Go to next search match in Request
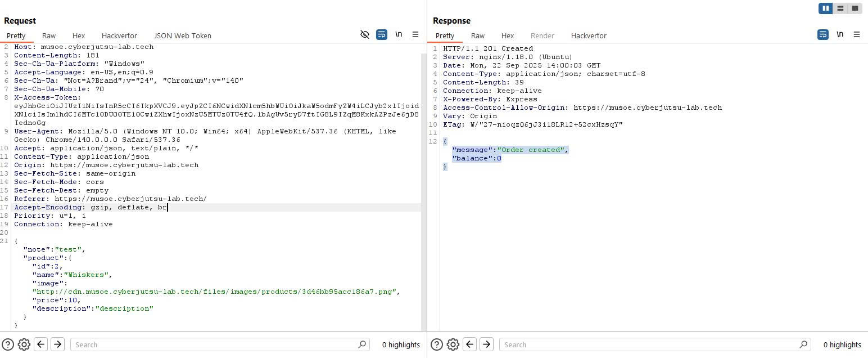This screenshot has width=868, height=358. coord(58,344)
